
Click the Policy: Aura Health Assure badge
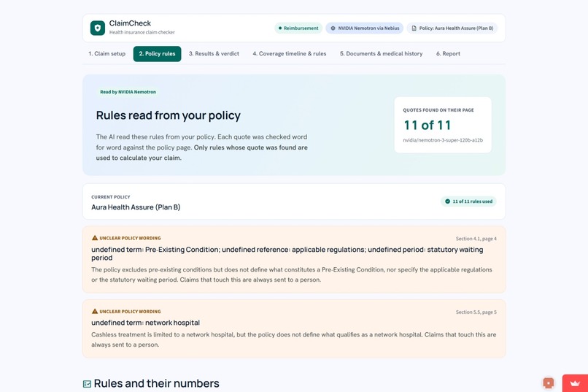pos(452,28)
